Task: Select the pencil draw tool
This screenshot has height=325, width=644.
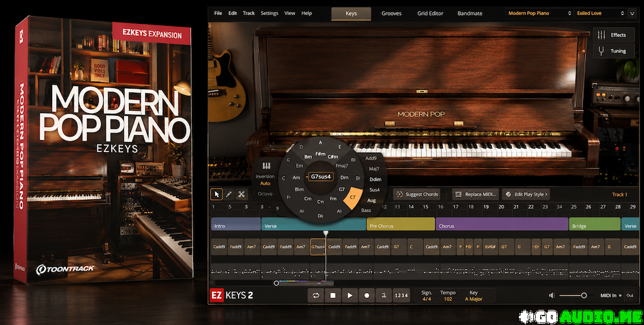Action: 229,194
